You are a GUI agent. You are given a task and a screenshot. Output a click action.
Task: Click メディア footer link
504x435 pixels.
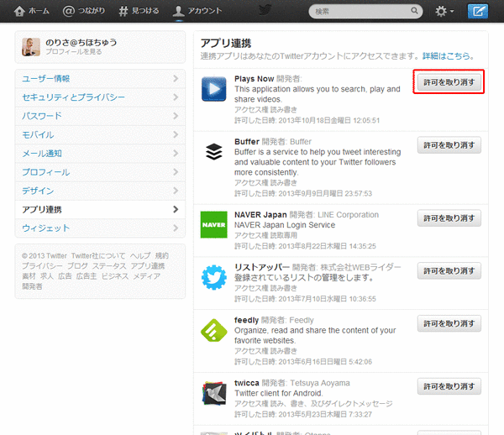[146, 276]
